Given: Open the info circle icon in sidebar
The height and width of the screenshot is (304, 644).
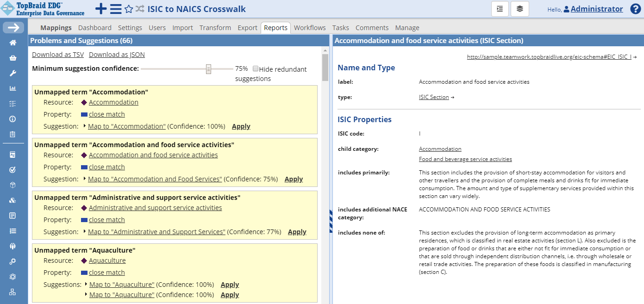Looking at the screenshot, I should (13, 119).
